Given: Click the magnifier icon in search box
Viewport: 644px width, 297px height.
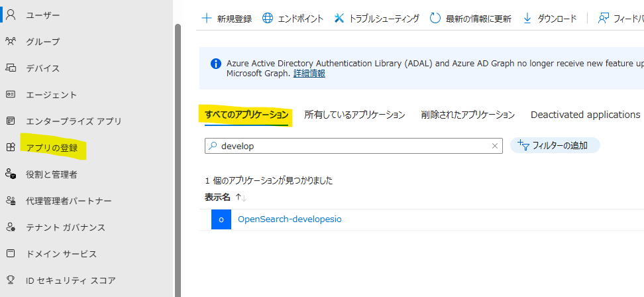Looking at the screenshot, I should 213,145.
